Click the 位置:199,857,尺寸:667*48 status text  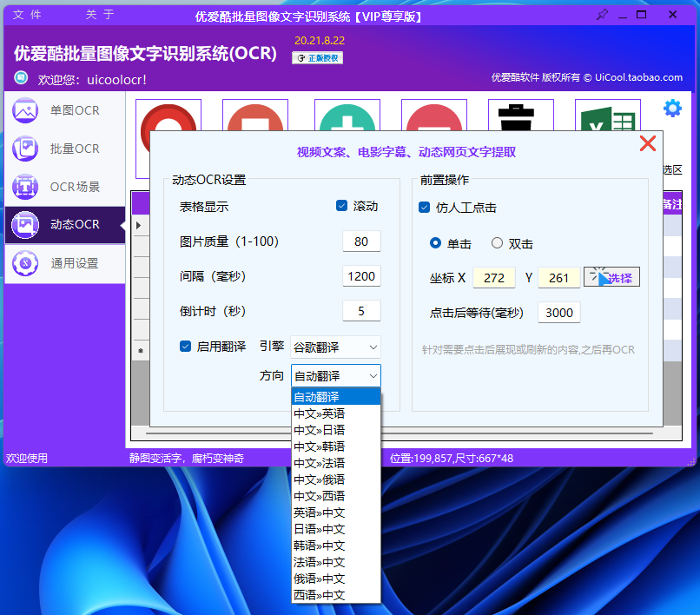(x=452, y=459)
